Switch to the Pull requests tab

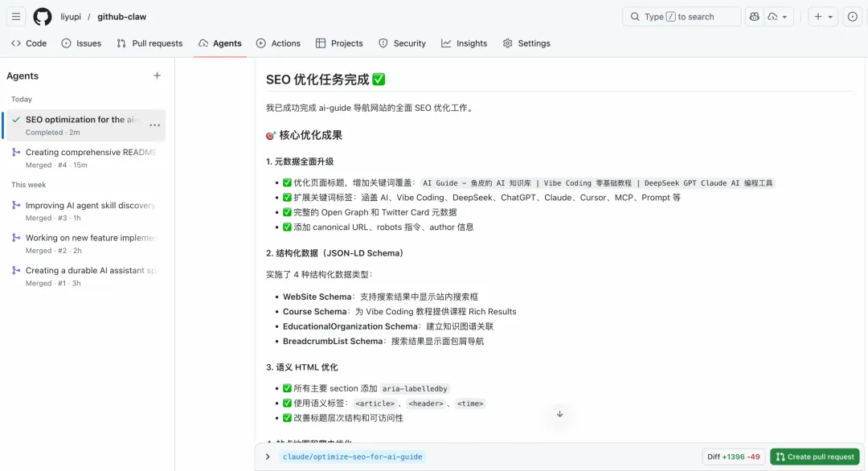tap(149, 43)
